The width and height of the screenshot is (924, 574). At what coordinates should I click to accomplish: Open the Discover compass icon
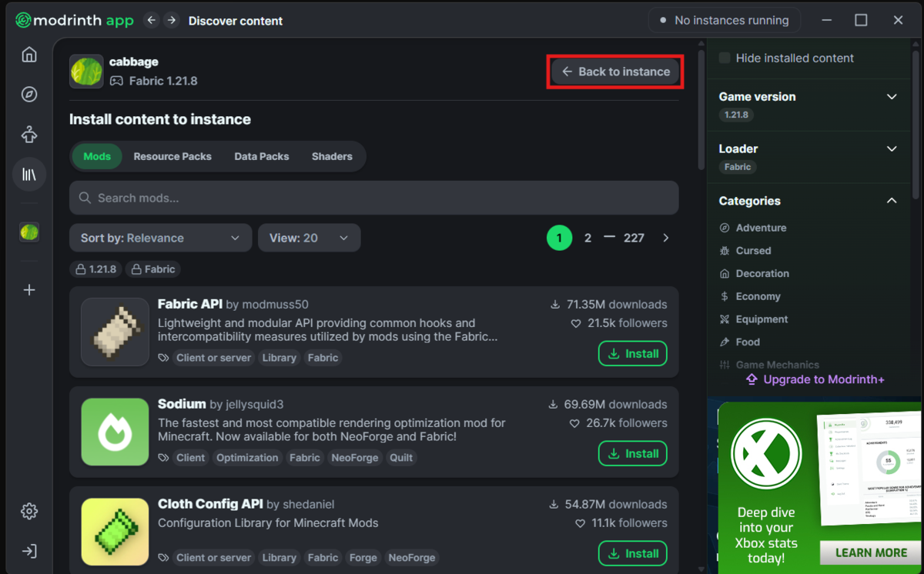tap(29, 95)
